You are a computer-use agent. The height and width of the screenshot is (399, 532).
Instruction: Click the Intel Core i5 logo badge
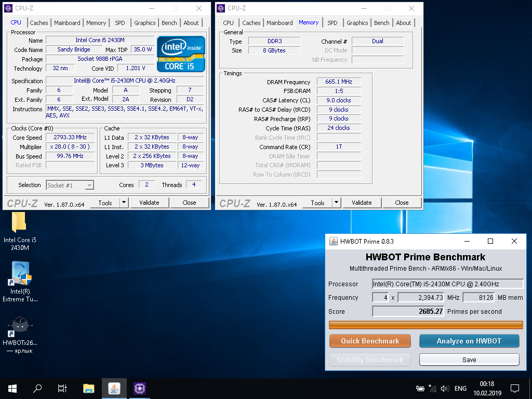pos(181,54)
